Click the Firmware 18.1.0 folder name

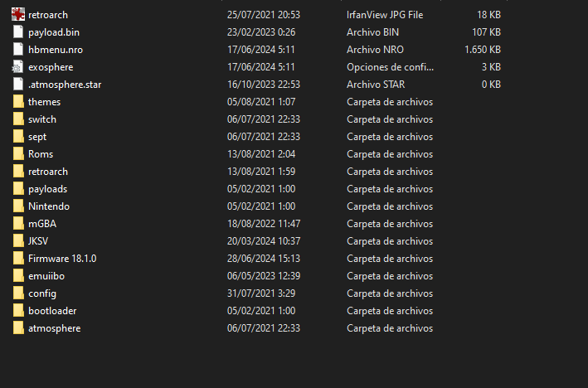tap(62, 259)
